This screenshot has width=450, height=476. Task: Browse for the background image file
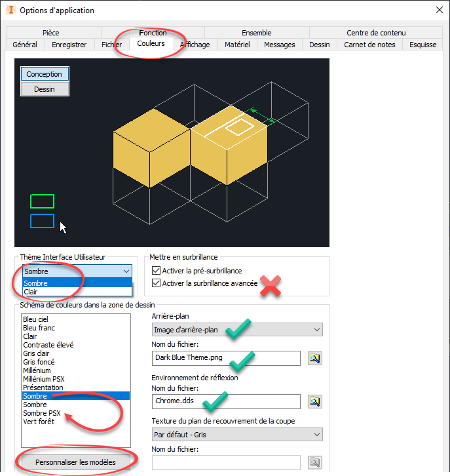click(315, 358)
